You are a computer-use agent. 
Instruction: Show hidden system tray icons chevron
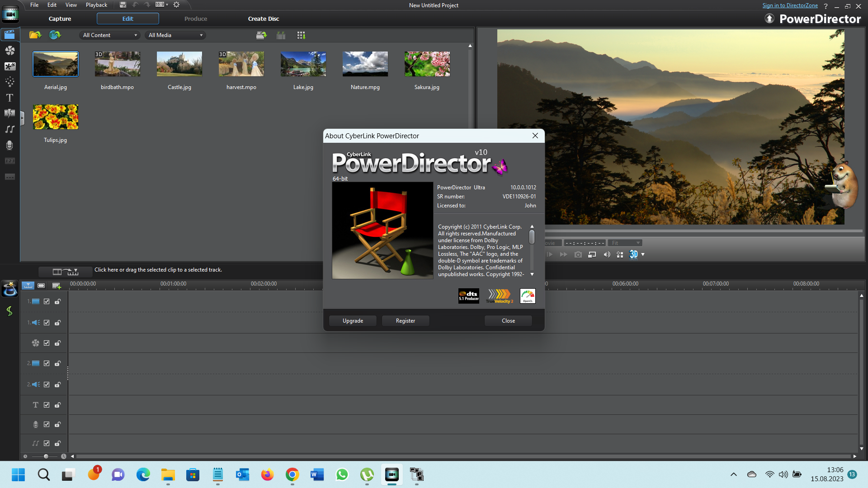[733, 474]
